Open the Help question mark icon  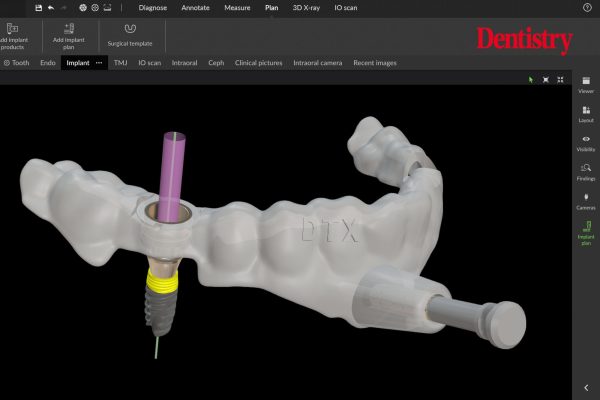[586, 7]
